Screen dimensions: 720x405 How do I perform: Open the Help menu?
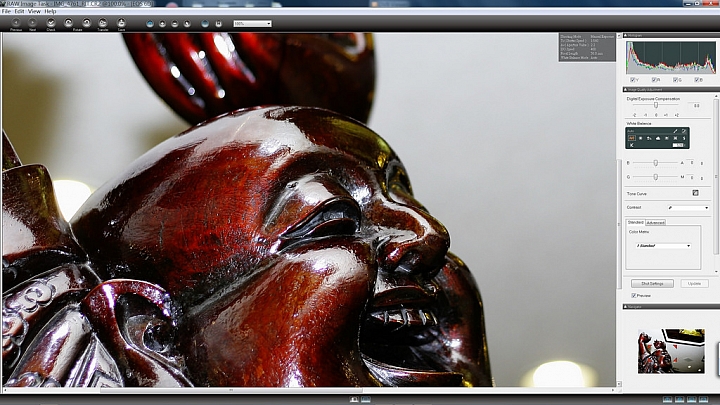tap(50, 11)
